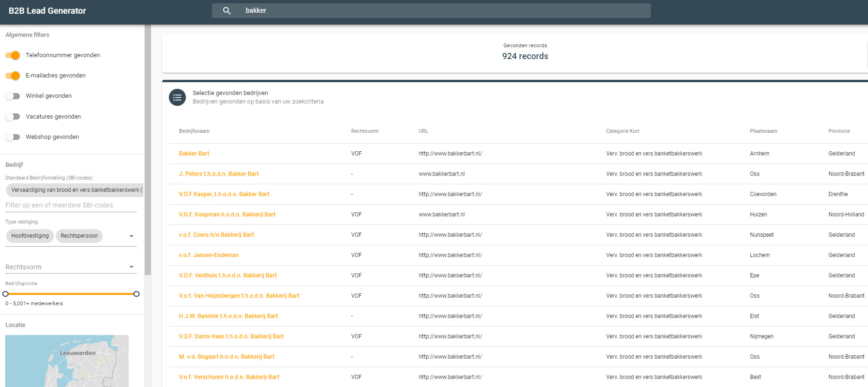
Task: Expand the Rechtsvorm dropdown
Action: tap(132, 267)
